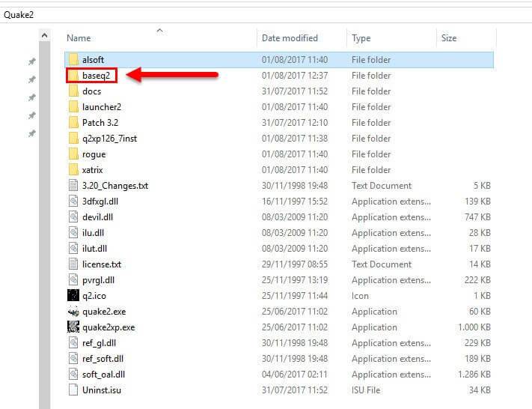532x409 pixels.
Task: Select the 'quake2xp.exe' file name
Action: point(108,327)
